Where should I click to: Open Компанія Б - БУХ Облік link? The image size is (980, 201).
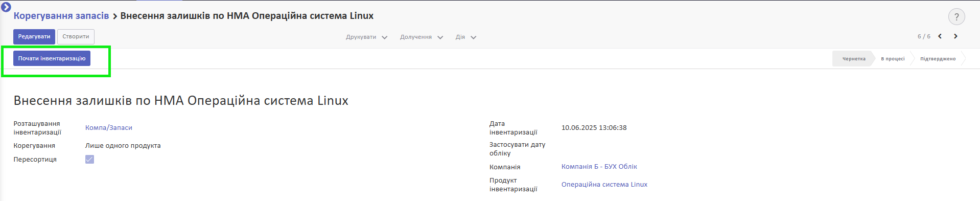click(x=599, y=167)
